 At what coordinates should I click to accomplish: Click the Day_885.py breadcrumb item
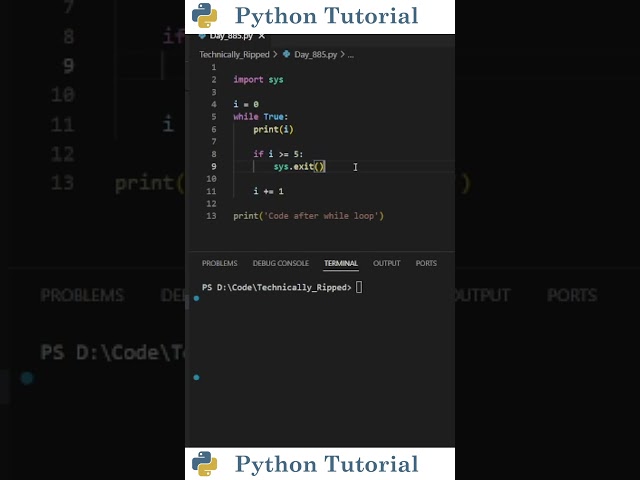click(x=316, y=54)
